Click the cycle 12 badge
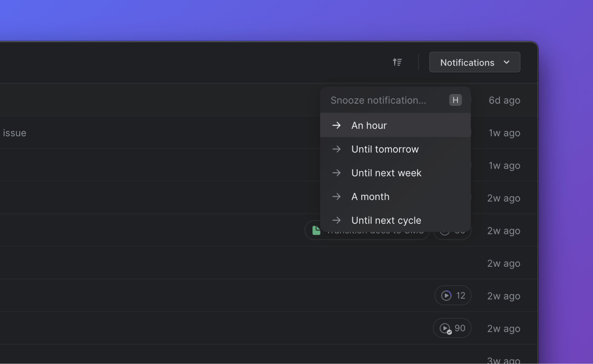This screenshot has width=593, height=364. (x=453, y=295)
